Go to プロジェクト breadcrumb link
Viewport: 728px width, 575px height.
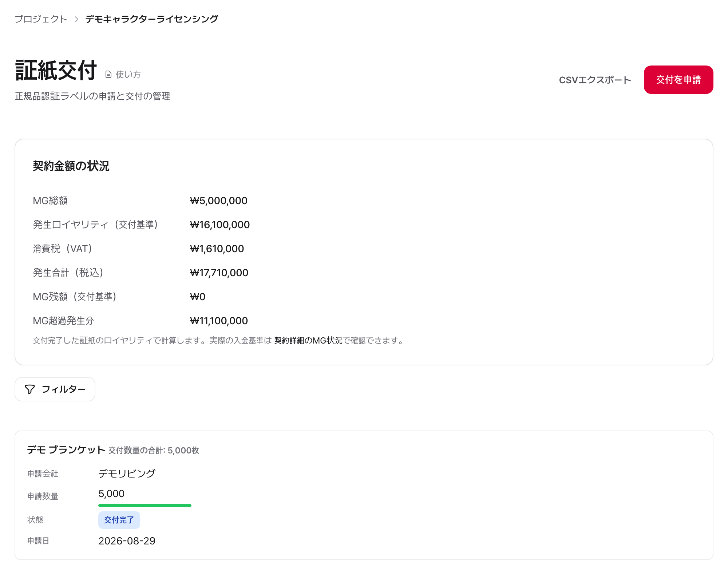[x=41, y=19]
